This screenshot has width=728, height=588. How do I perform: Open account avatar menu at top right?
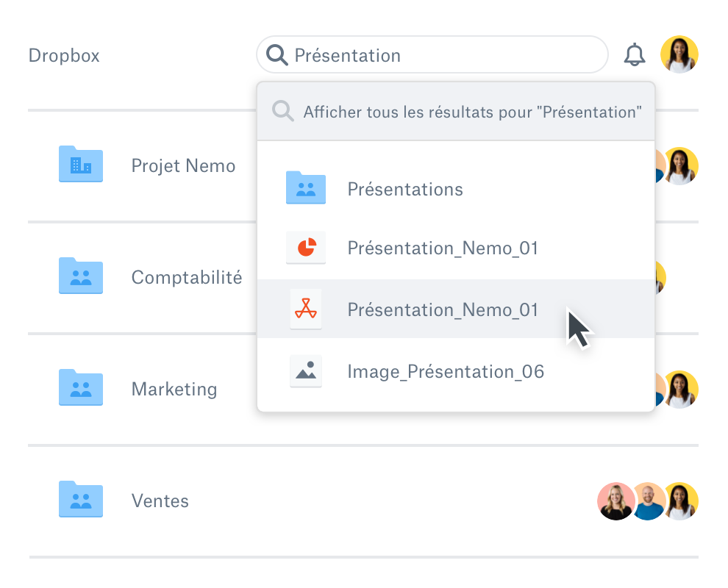click(679, 55)
